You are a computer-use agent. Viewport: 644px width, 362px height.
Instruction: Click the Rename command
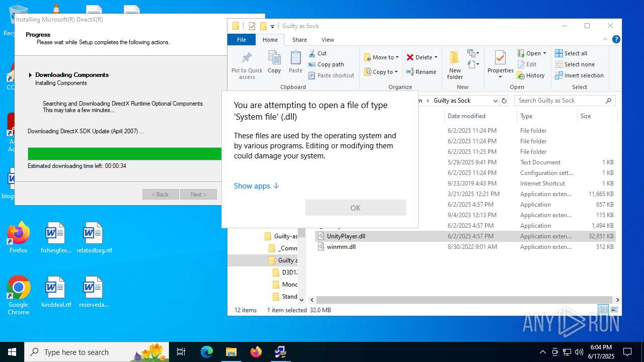coord(421,72)
